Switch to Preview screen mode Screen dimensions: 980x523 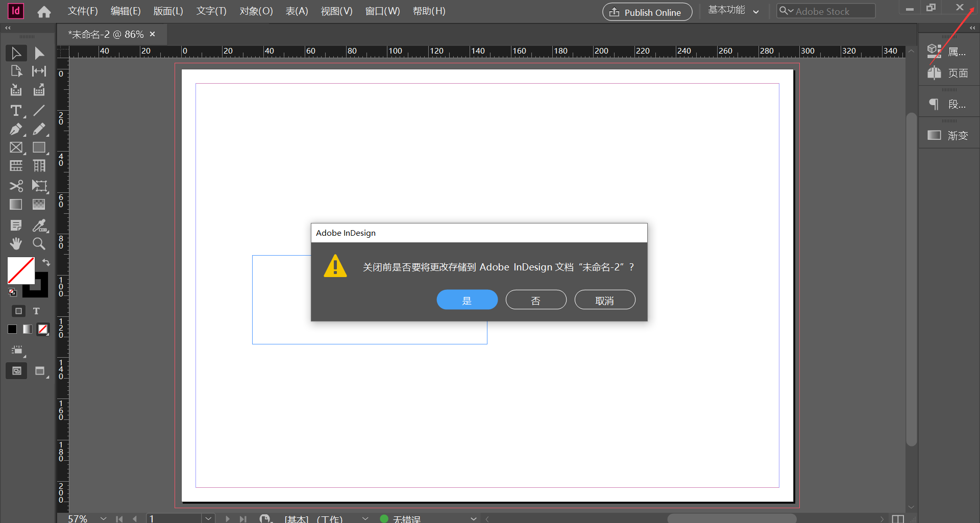click(x=40, y=371)
